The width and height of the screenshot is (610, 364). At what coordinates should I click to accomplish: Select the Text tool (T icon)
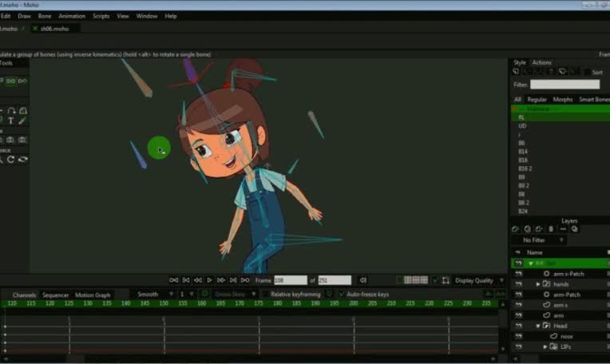(11, 121)
